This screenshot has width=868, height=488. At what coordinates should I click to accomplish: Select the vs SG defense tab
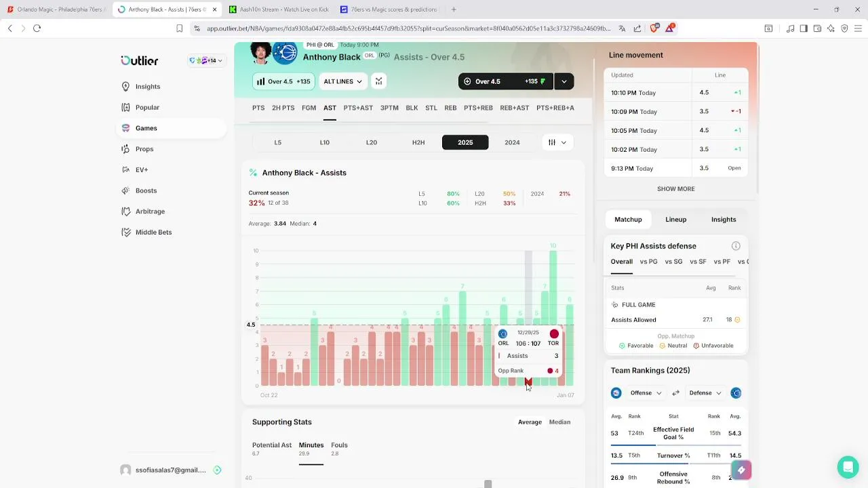tap(673, 262)
